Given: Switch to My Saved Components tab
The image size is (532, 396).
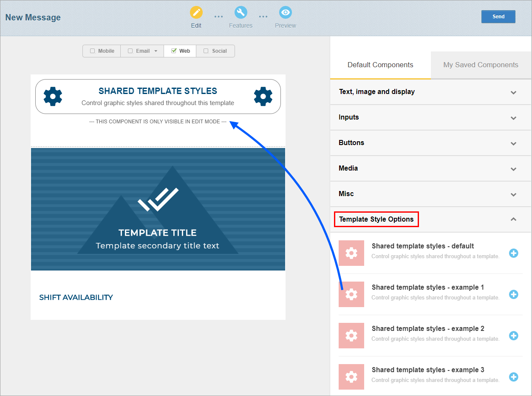Looking at the screenshot, I should [481, 65].
